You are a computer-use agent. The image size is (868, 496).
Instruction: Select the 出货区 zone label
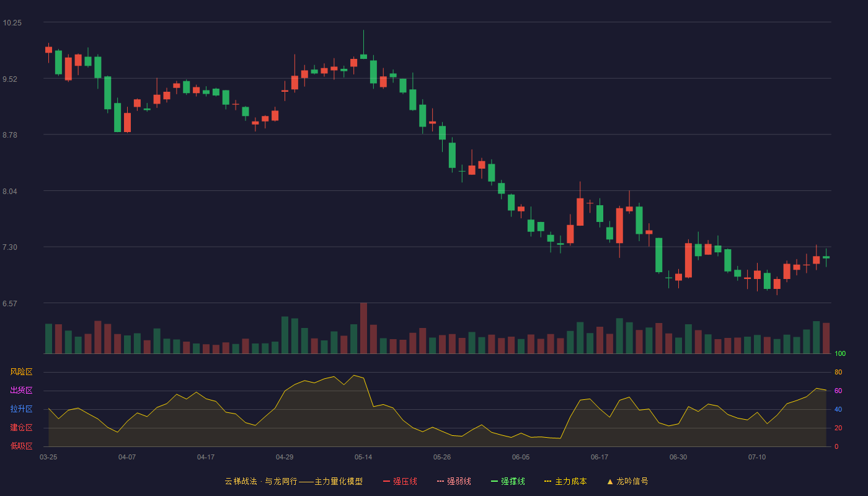(x=21, y=391)
